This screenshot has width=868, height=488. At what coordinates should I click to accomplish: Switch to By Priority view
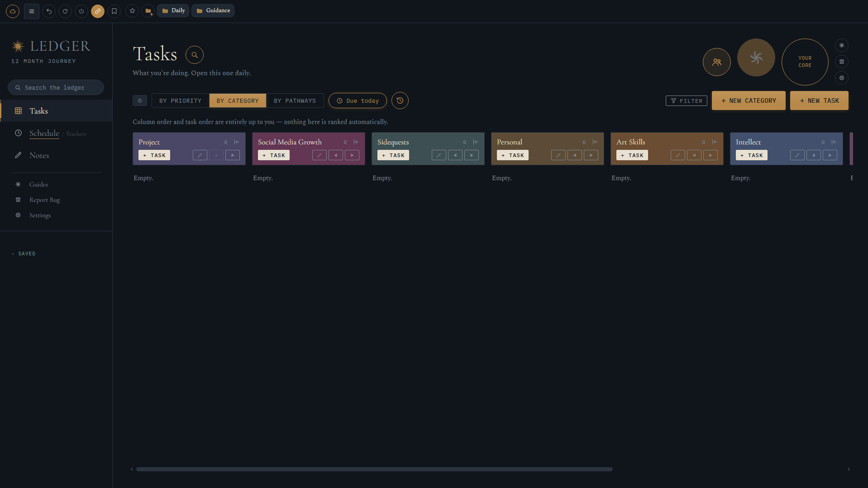(x=181, y=100)
